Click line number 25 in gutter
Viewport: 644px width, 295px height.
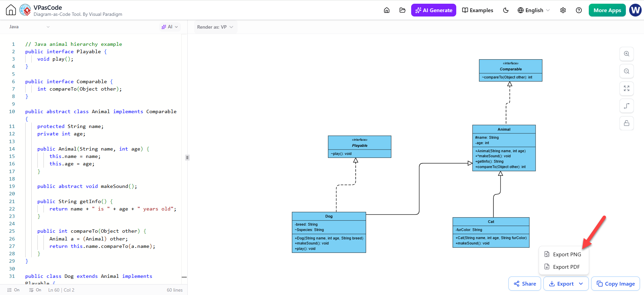click(x=12, y=231)
